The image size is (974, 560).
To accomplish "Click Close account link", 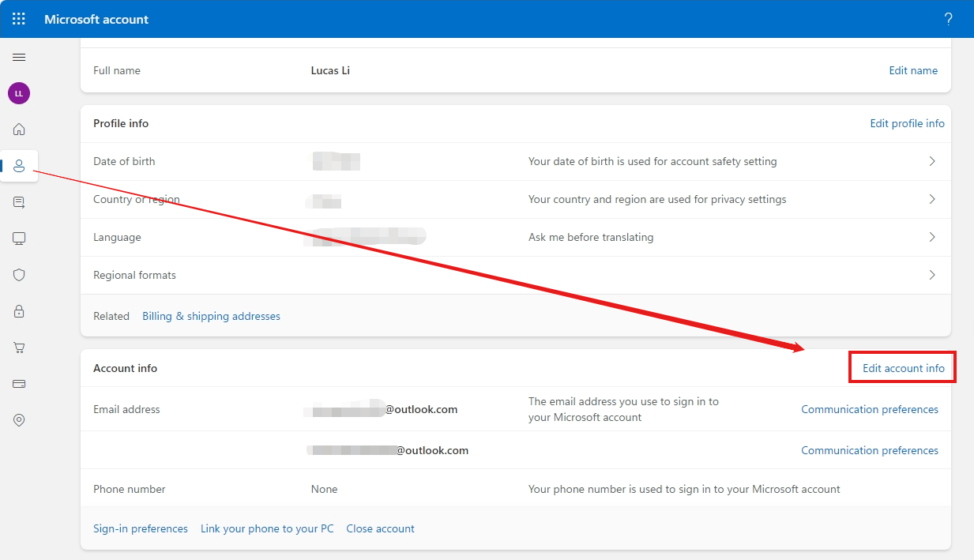I will click(380, 528).
